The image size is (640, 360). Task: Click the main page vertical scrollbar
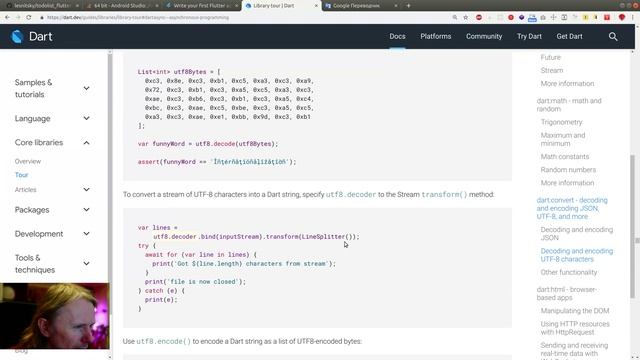(633, 226)
